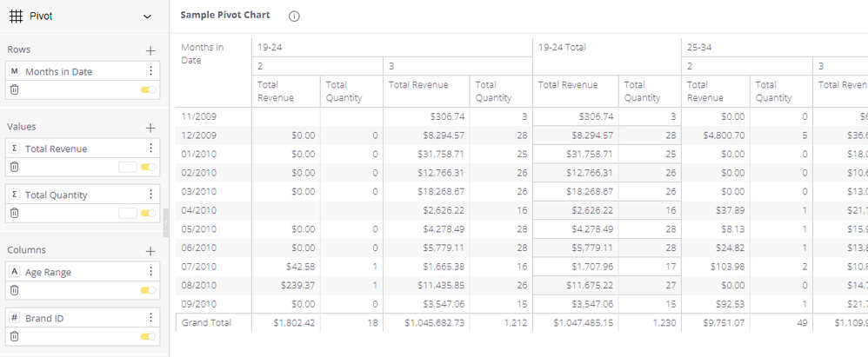Add a new field to Columns
868x357 pixels.
(x=150, y=251)
